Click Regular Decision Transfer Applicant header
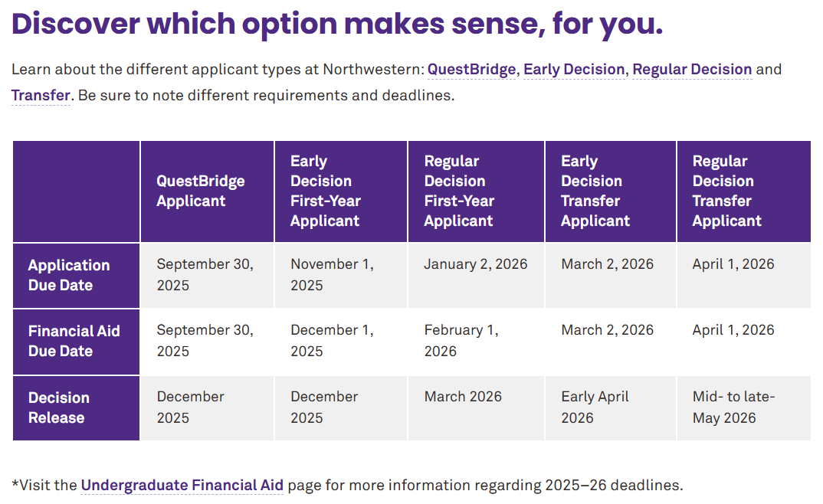 (744, 191)
